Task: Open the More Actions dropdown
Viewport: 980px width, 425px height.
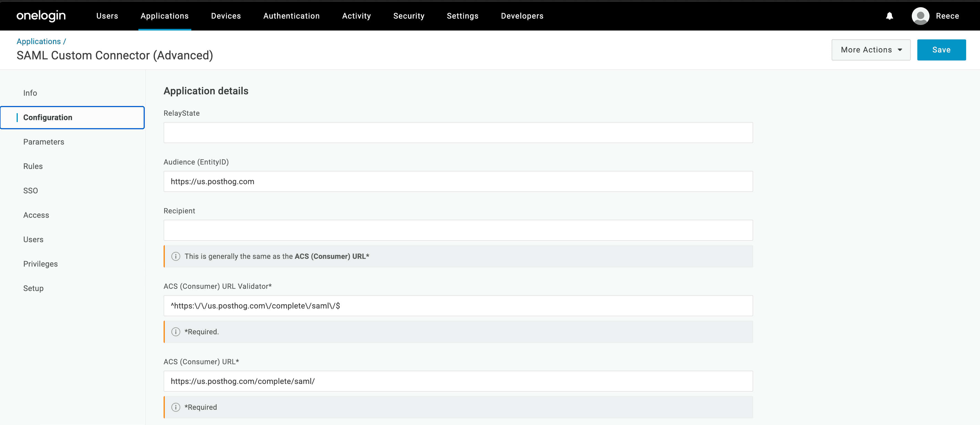Action: coord(871,50)
